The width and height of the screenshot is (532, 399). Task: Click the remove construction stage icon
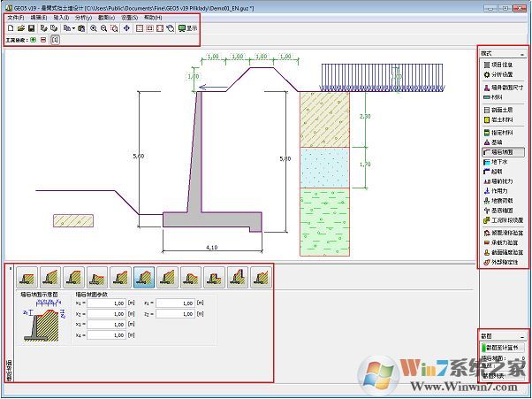[x=42, y=40]
